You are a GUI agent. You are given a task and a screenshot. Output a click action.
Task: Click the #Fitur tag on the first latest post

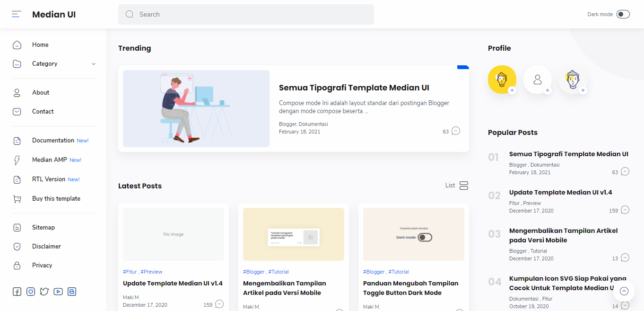point(130,272)
